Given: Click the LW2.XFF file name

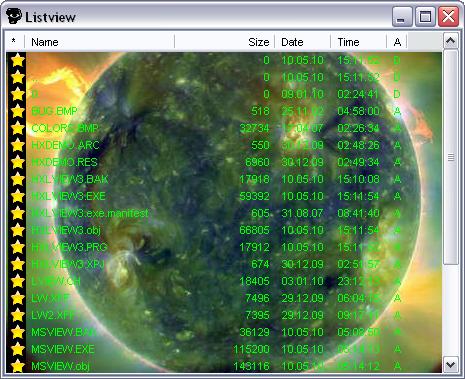Looking at the screenshot, I should [54, 315].
